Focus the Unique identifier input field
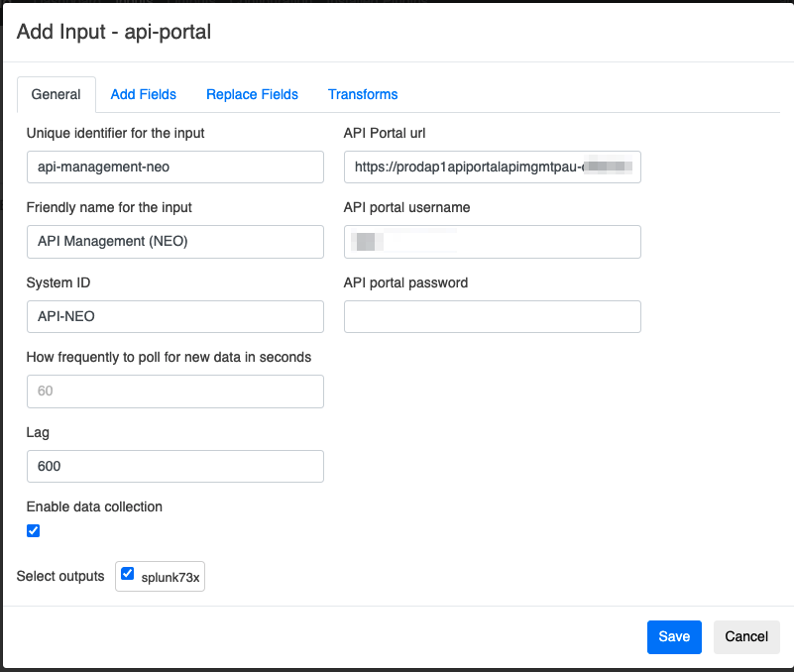794x672 pixels. (174, 167)
